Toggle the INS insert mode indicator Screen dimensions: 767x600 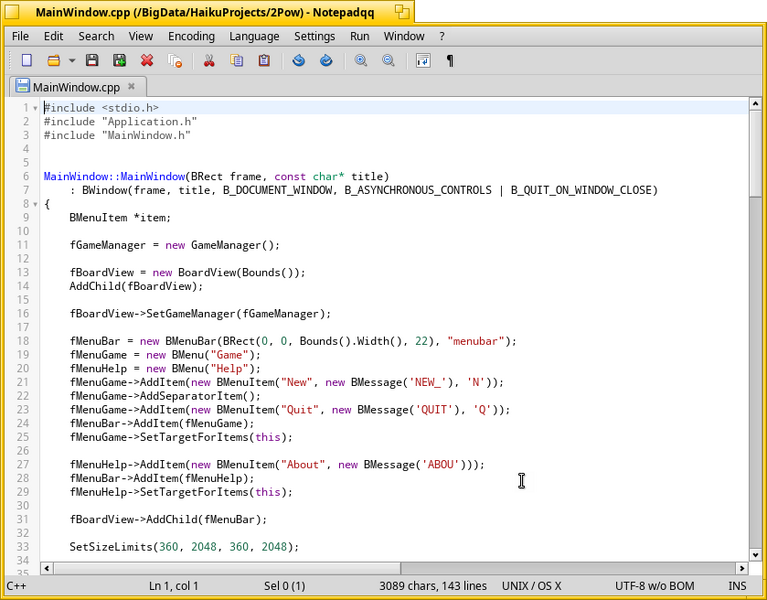[x=737, y=586]
